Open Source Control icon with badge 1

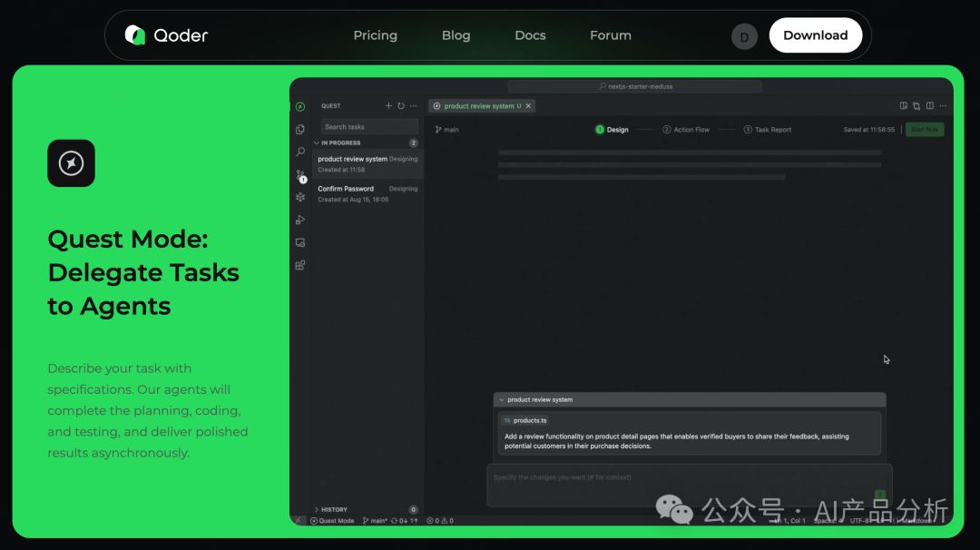tap(300, 176)
